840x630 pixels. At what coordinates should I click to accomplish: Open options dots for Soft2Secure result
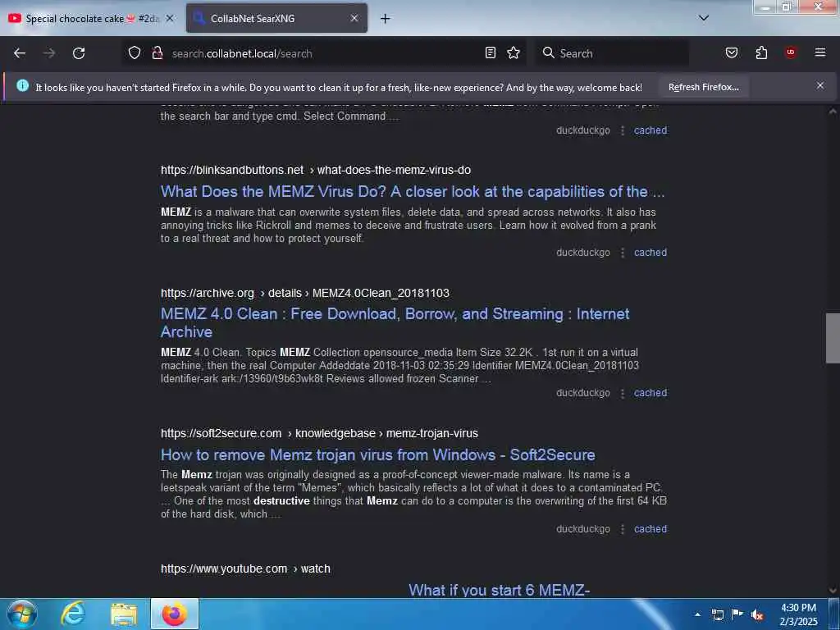point(622,529)
